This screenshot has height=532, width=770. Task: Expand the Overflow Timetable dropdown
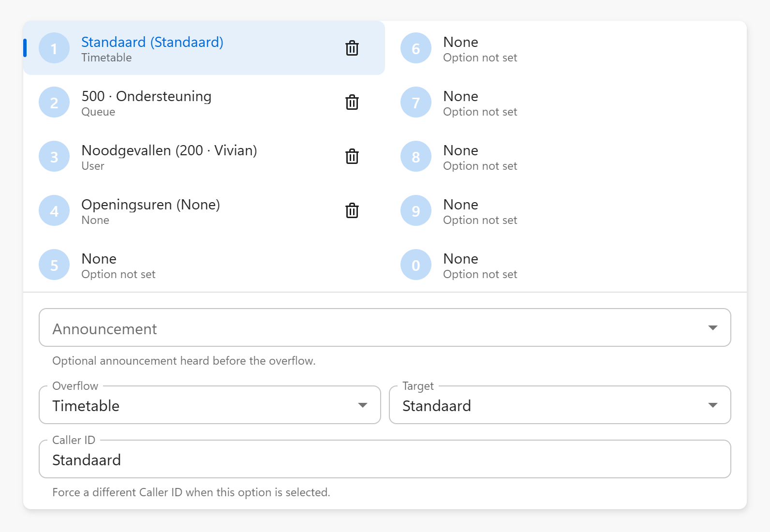pos(209,405)
